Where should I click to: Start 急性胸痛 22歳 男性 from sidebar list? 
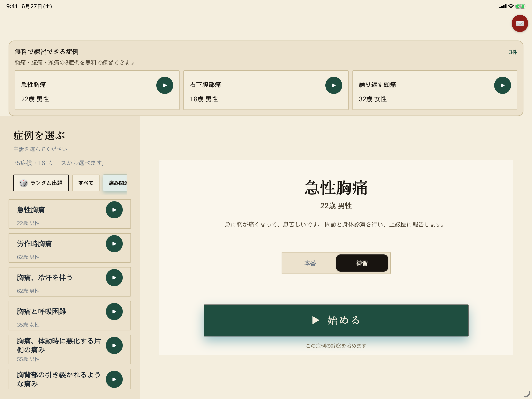point(114,210)
